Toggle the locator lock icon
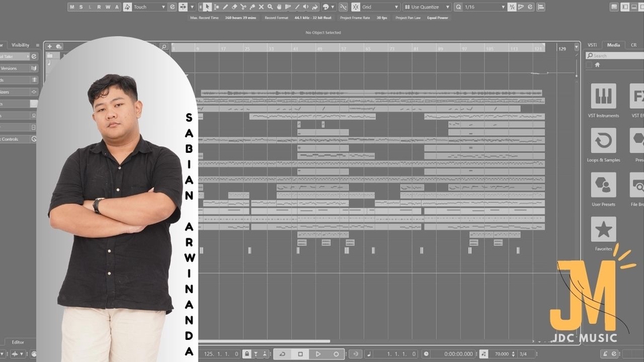 pos(247,354)
